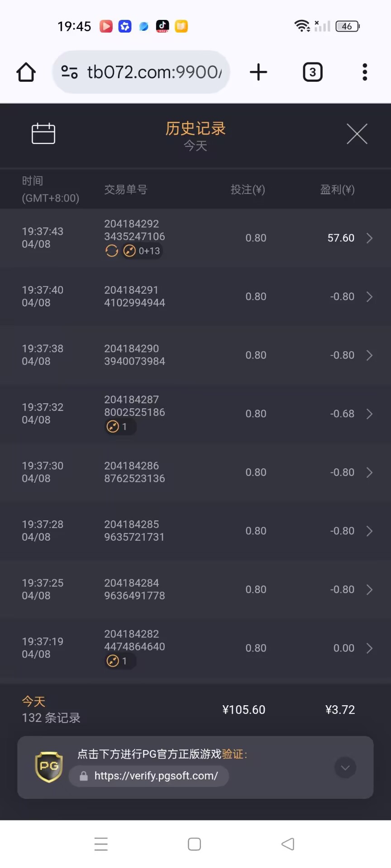Select transaction record 204184285 9635721731
The image size is (391, 868).
[x=134, y=531]
